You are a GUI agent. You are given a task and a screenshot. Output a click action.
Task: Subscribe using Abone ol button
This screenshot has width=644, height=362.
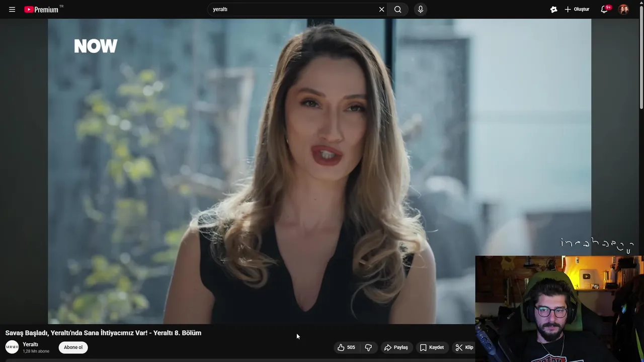73,347
